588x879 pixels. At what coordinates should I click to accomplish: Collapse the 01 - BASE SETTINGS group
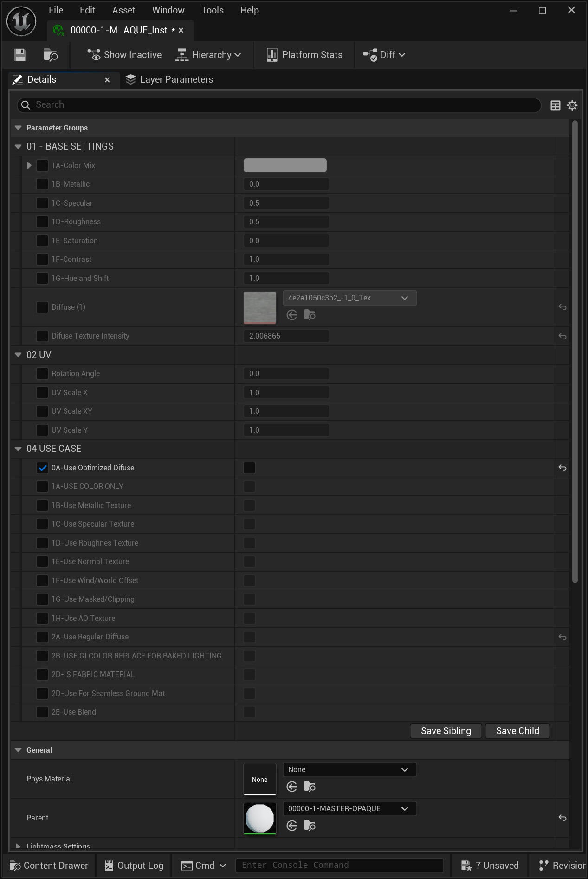[x=18, y=147]
